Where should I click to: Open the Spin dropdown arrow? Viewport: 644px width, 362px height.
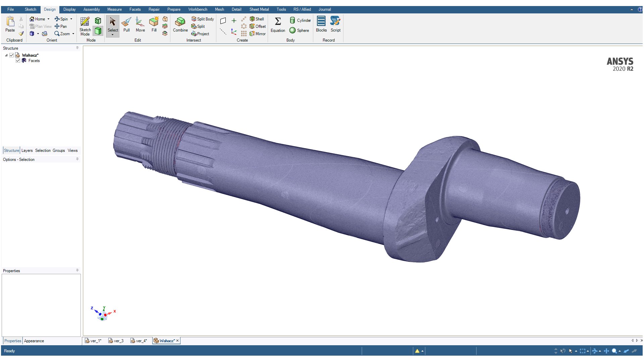point(71,19)
